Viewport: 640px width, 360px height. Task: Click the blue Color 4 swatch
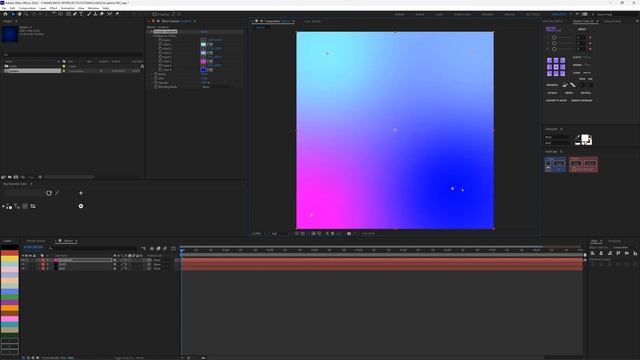203,70
